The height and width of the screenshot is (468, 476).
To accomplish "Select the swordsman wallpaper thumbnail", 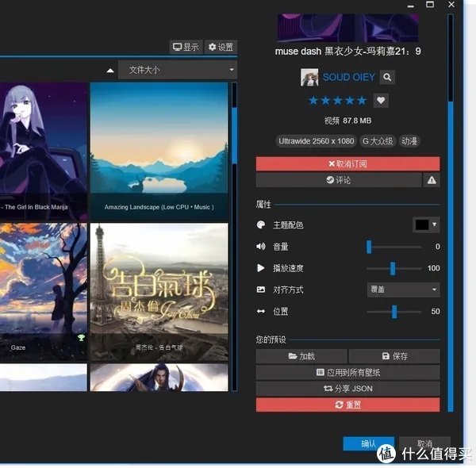I will pyautogui.click(x=159, y=378).
